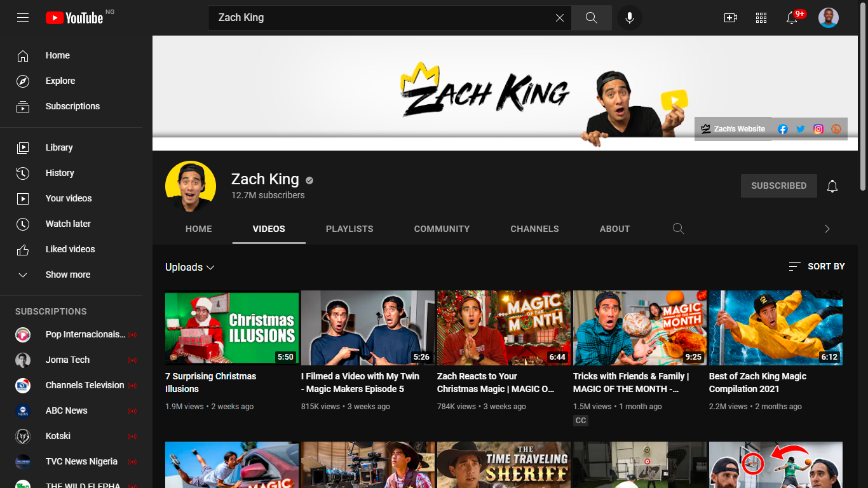This screenshot has height=488, width=868.
Task: Open Explore in the sidebar
Action: click(76, 81)
